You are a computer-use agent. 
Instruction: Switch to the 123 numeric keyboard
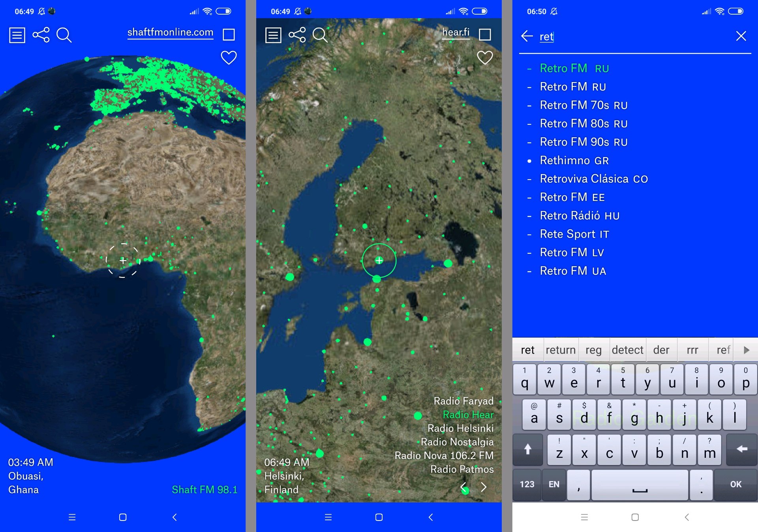tap(527, 485)
